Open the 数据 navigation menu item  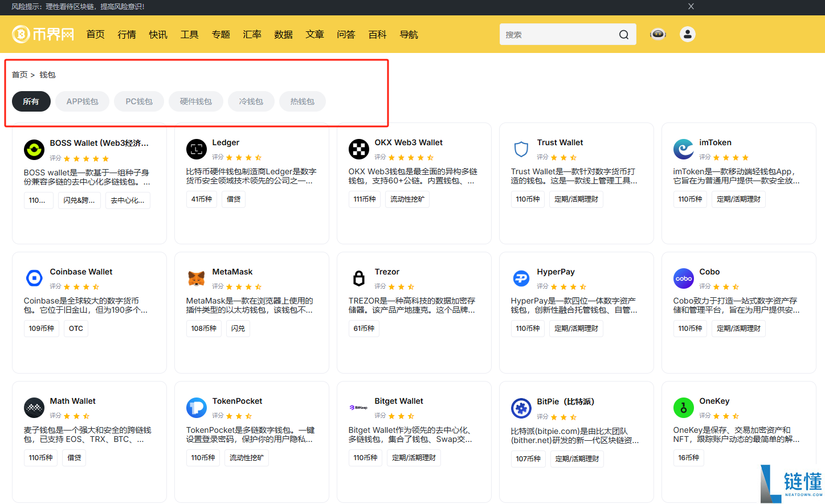(284, 35)
